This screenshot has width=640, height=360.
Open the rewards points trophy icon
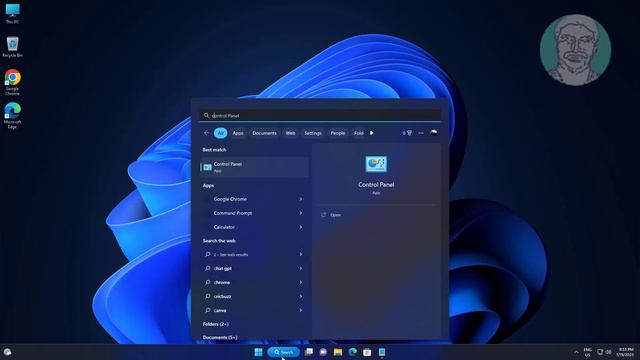pos(407,133)
